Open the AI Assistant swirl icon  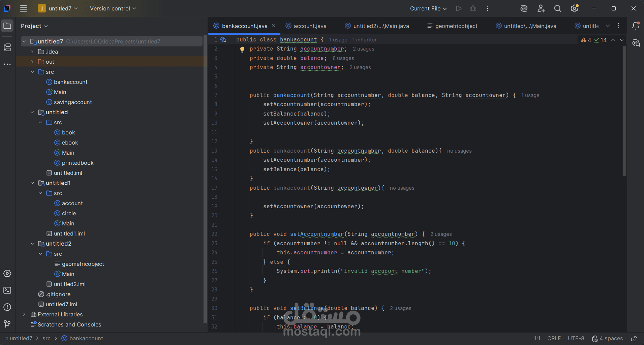524,8
